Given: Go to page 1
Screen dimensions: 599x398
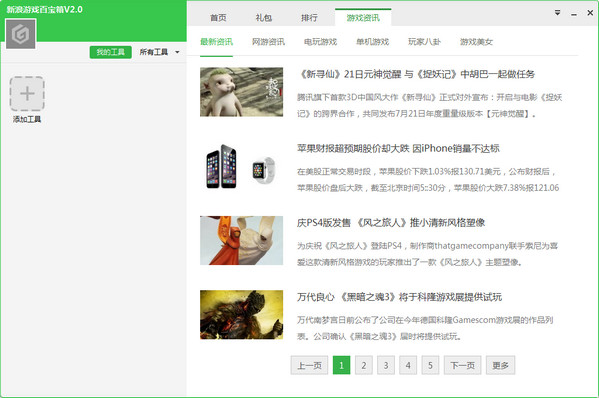Looking at the screenshot, I should point(341,365).
